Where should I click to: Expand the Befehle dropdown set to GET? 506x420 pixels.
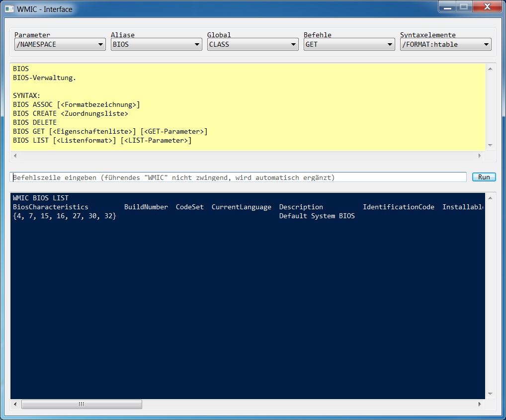(x=349, y=45)
